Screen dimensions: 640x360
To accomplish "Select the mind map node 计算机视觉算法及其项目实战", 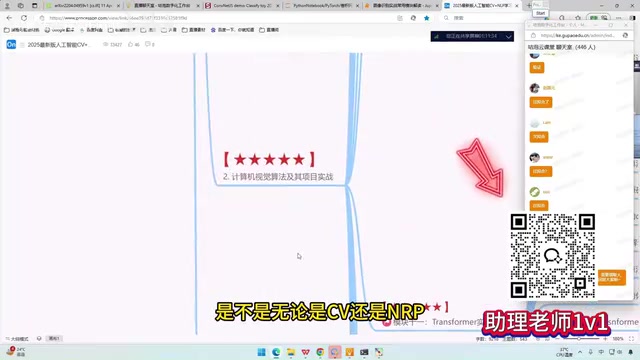I will click(x=278, y=177).
